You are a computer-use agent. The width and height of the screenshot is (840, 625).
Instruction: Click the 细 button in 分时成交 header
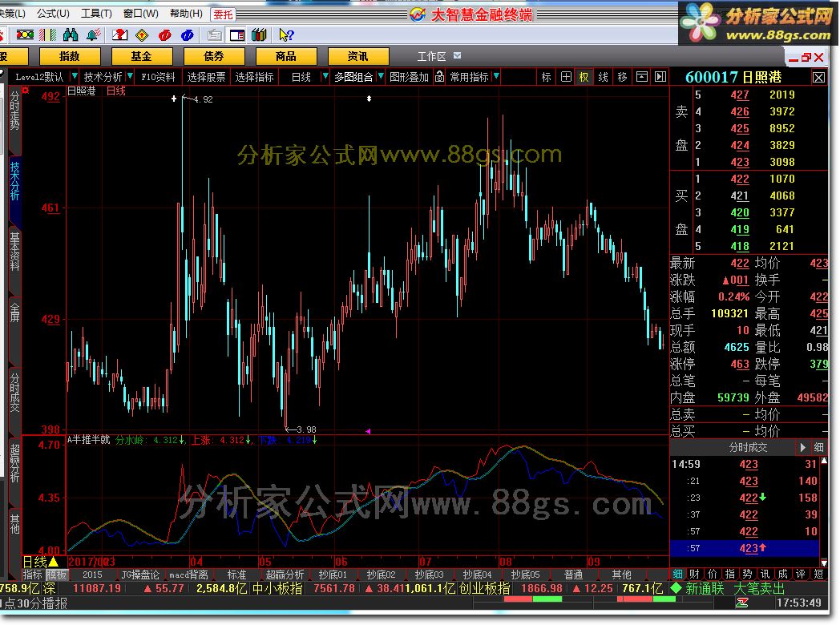click(818, 447)
